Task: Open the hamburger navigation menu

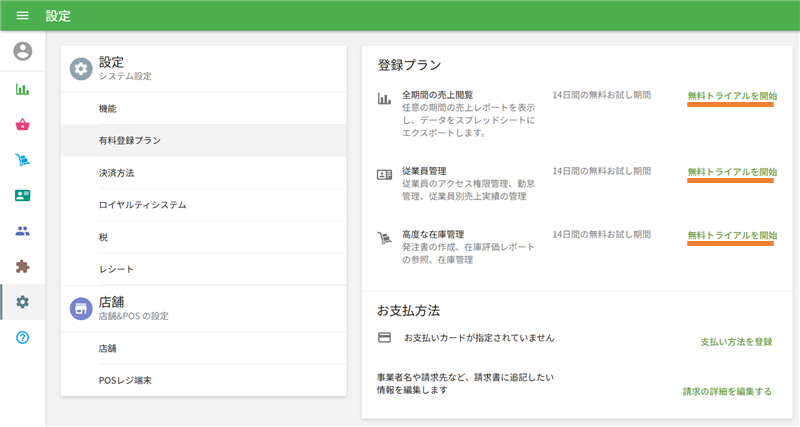Action: 22,15
